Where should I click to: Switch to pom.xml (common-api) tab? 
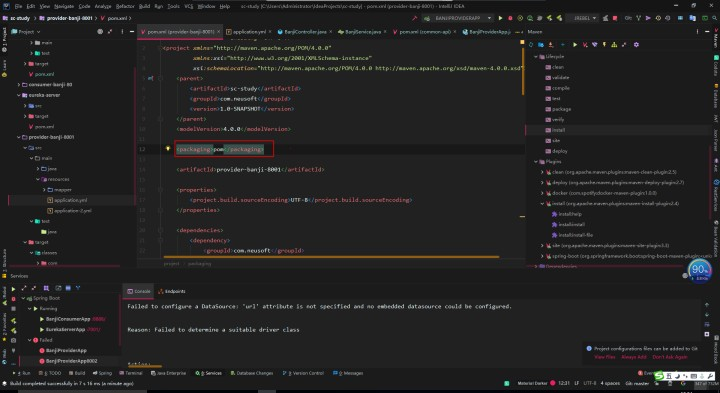[424, 32]
